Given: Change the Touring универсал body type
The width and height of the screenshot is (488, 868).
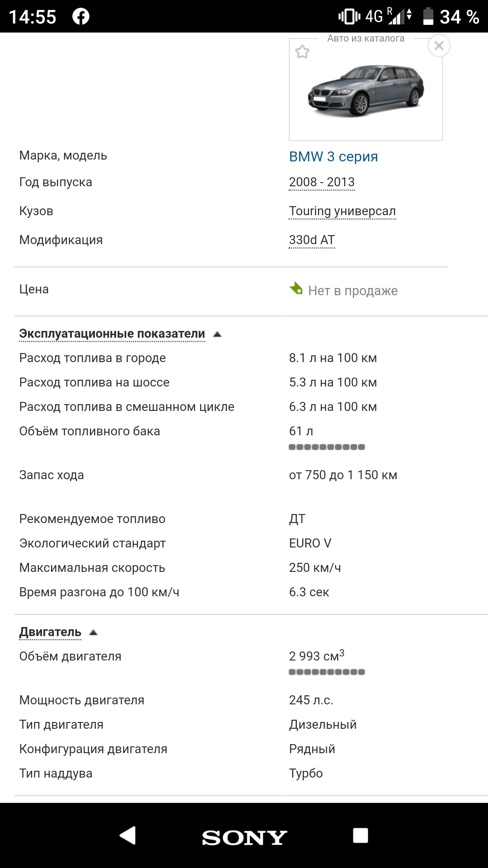Looking at the screenshot, I should pos(342,211).
